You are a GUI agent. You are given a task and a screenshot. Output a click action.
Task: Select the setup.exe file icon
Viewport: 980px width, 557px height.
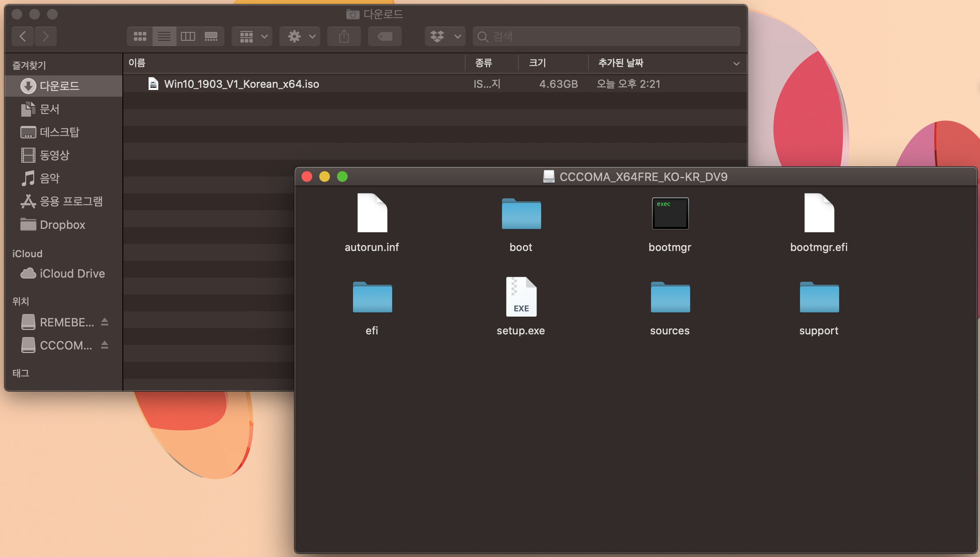pyautogui.click(x=521, y=297)
